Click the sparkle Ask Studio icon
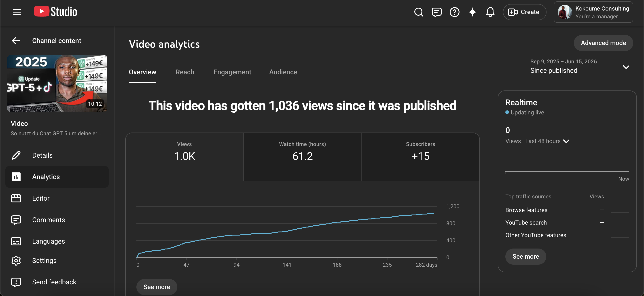The width and height of the screenshot is (644, 296). pyautogui.click(x=472, y=12)
